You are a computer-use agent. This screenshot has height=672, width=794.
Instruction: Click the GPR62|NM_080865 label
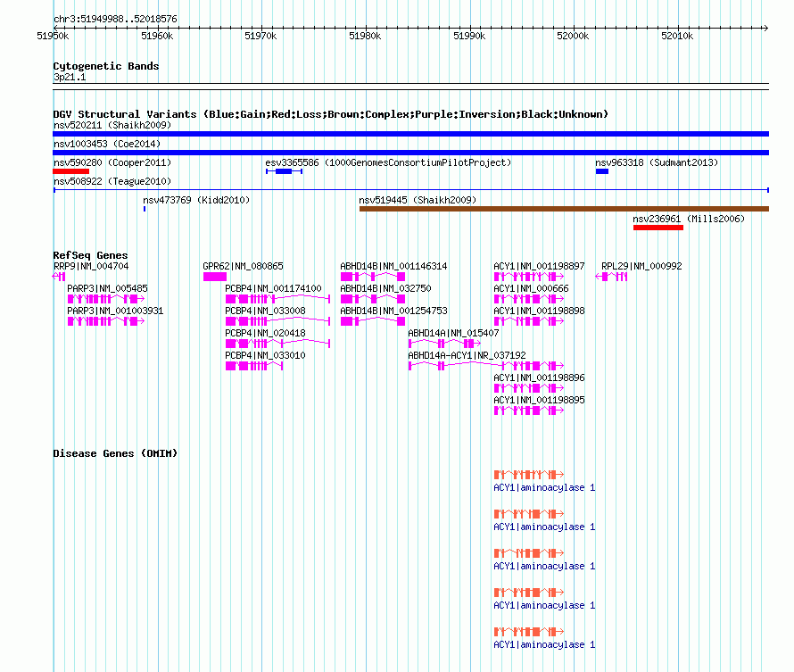[x=243, y=266]
